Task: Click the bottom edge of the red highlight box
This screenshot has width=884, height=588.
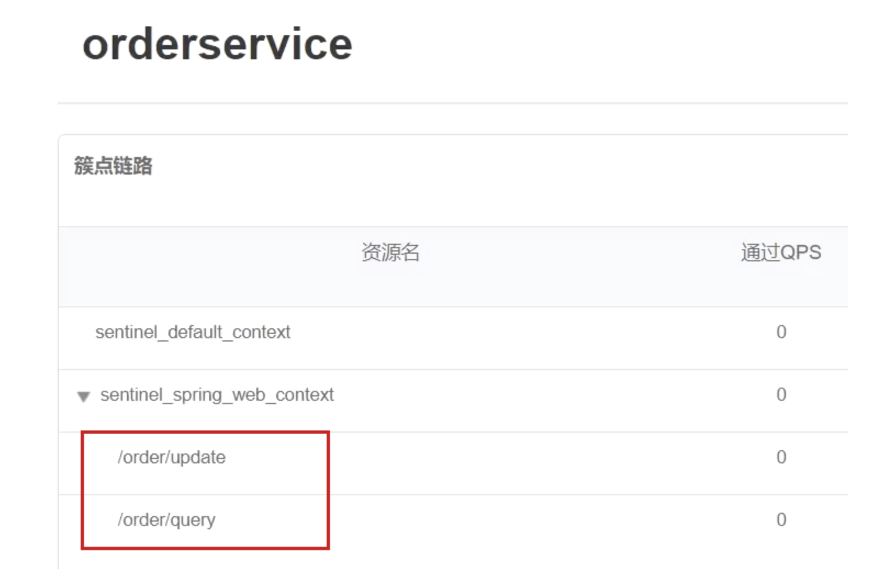Action: coord(205,547)
